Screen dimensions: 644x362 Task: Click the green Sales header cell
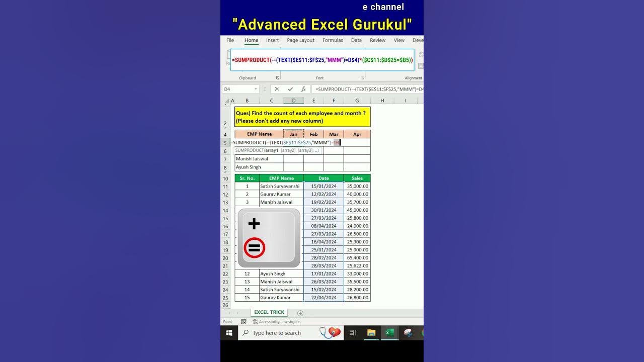coord(357,178)
